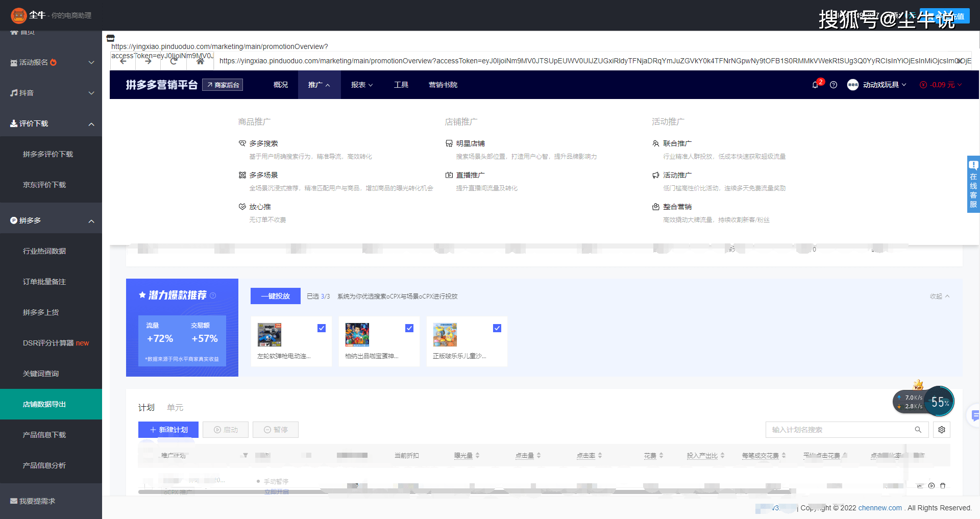The width and height of the screenshot is (980, 519).
Task: Click the 在线客服 side widget
Action: (x=973, y=184)
